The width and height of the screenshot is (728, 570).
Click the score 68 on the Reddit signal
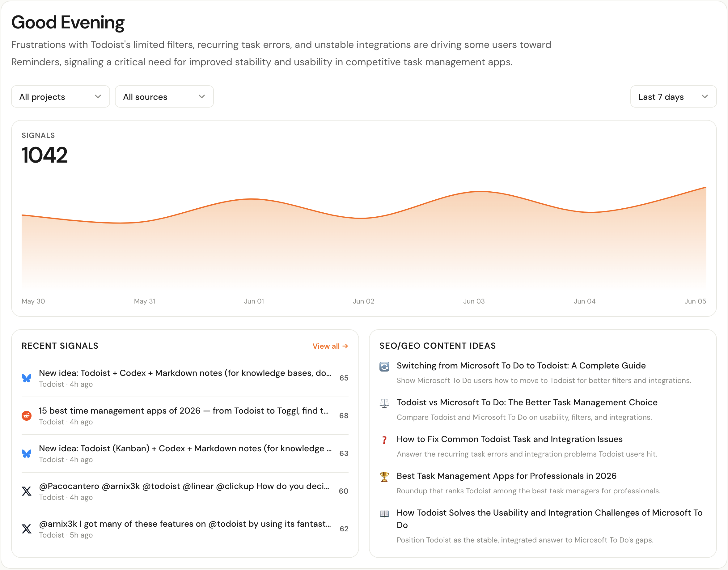pyautogui.click(x=344, y=416)
